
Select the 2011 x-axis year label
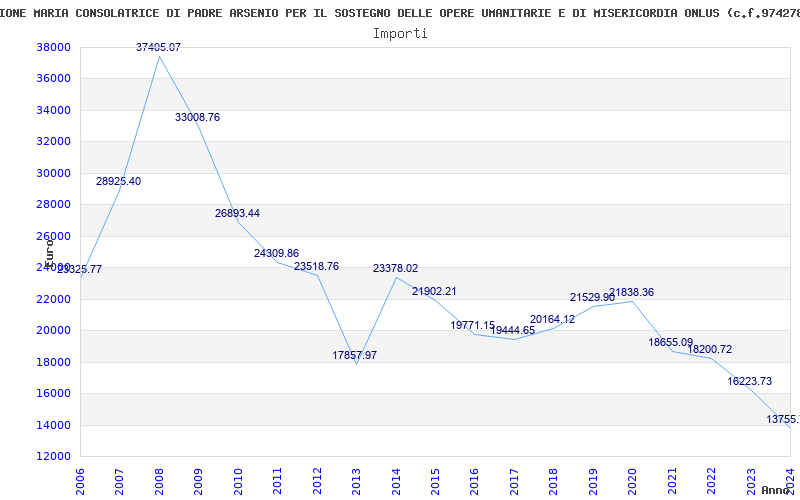[x=278, y=482]
